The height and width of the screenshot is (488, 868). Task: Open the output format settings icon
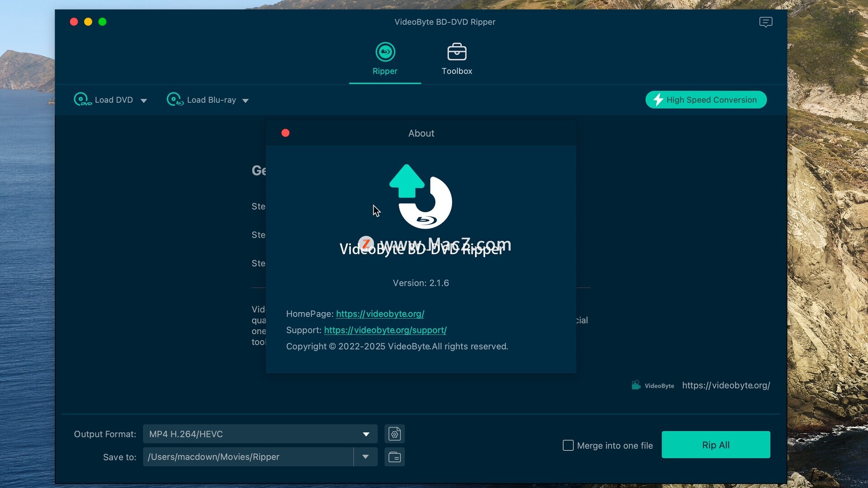point(394,434)
